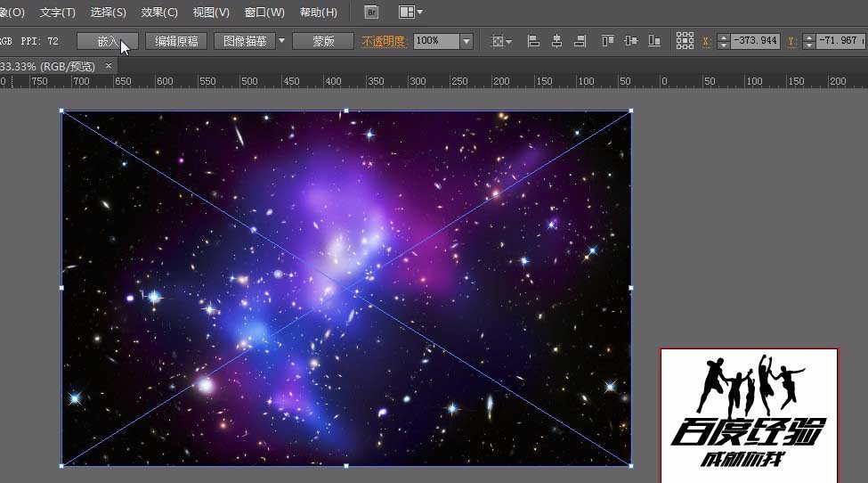The width and height of the screenshot is (868, 483).
Task: Align selected objects to left edge
Action: 533,41
